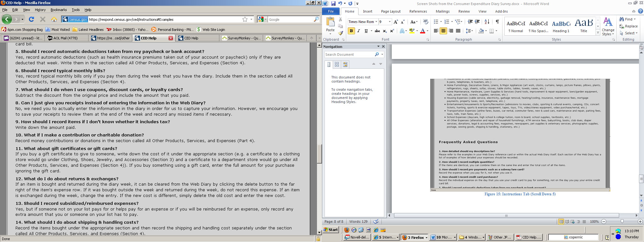Toggle Bold formatting in Word

pos(351,31)
